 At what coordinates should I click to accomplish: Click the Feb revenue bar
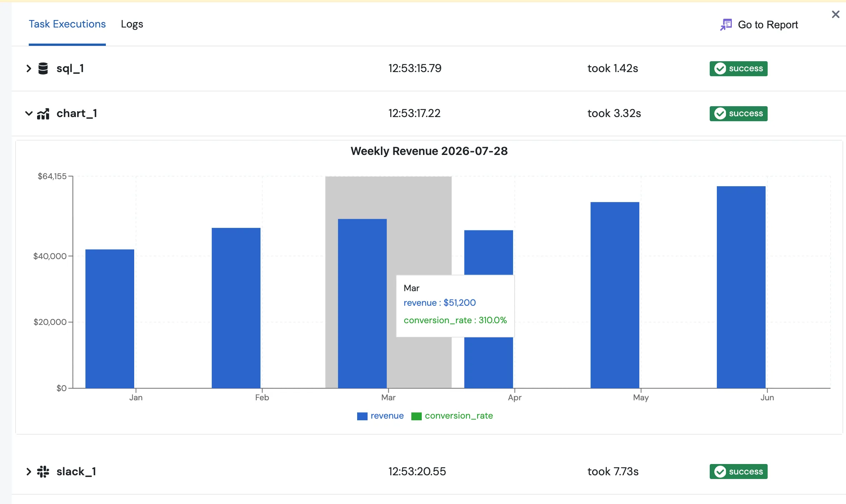click(236, 308)
